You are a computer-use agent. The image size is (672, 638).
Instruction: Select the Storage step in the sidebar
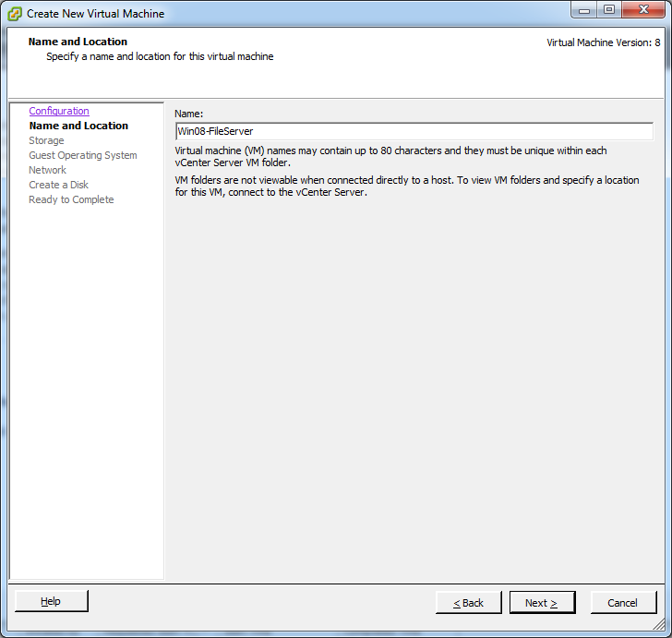(46, 140)
